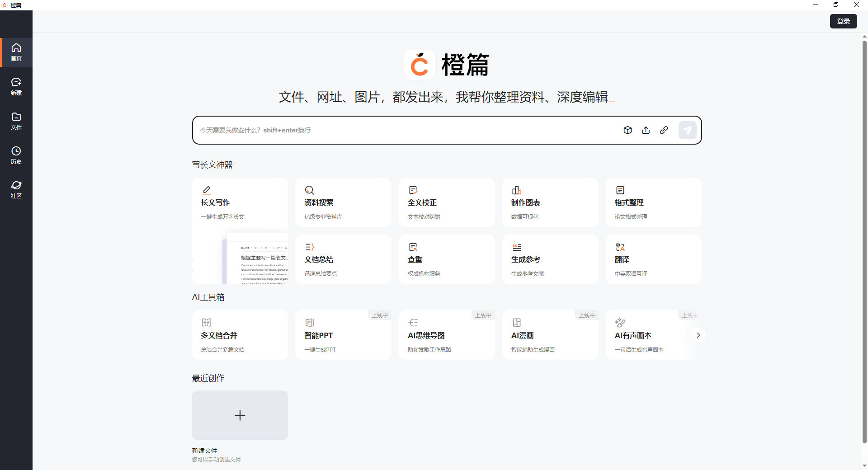Click the 权威机构服务 subtitle
Screen dimensions: 868x470
[x=424, y=274]
